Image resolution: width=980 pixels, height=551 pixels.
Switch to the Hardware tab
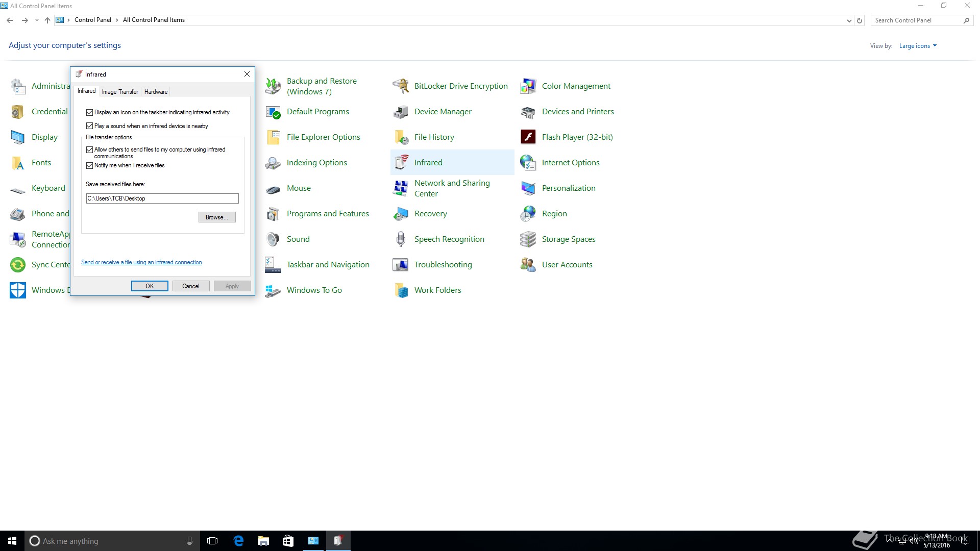pos(156,92)
